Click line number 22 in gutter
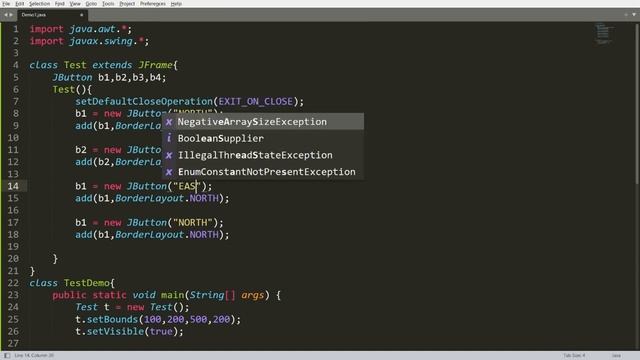 click(x=13, y=283)
